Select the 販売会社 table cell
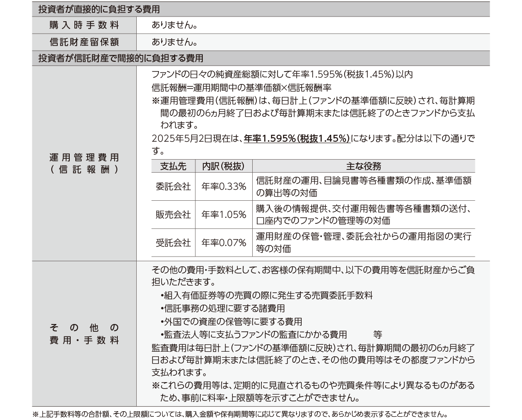Viewport: 522px width, 420px height. click(173, 215)
